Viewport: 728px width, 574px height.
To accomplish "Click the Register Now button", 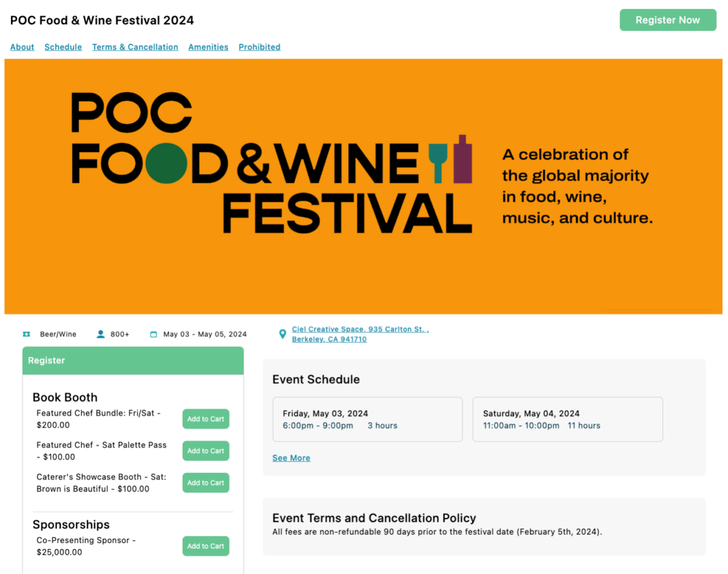I will 667,20.
